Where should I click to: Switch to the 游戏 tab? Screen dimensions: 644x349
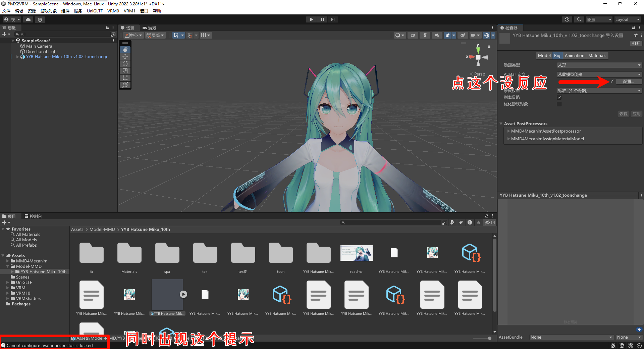click(x=150, y=28)
